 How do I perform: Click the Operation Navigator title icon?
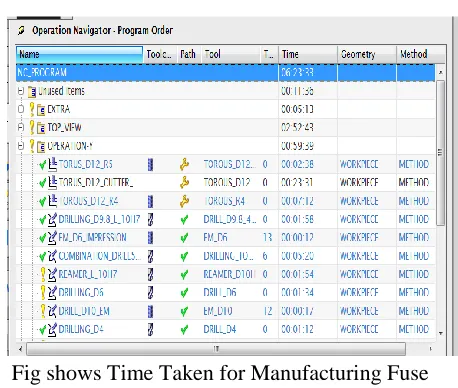[21, 30]
